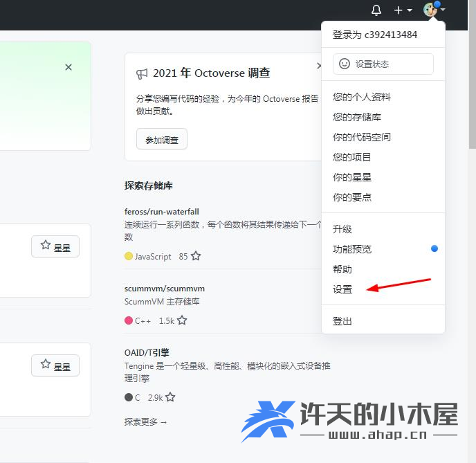The width and height of the screenshot is (476, 463).
Task: Click star icon next to 1.5k
Action: pyautogui.click(x=182, y=320)
